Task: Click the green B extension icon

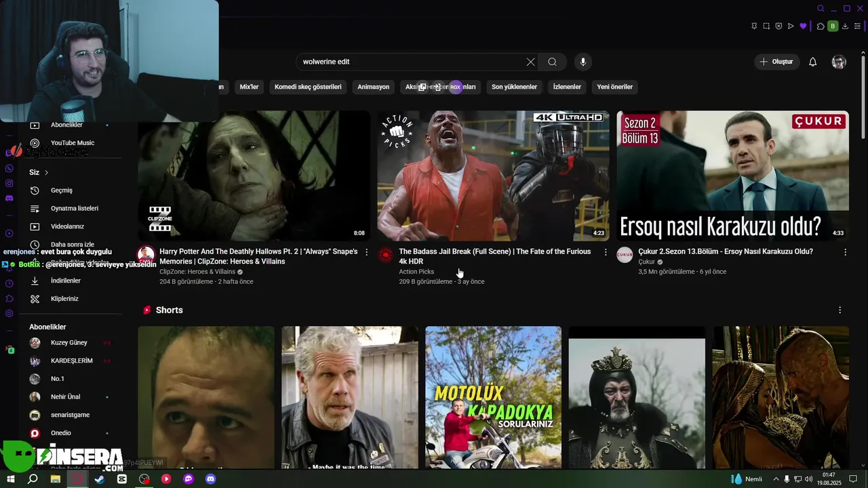Action: 833,26
